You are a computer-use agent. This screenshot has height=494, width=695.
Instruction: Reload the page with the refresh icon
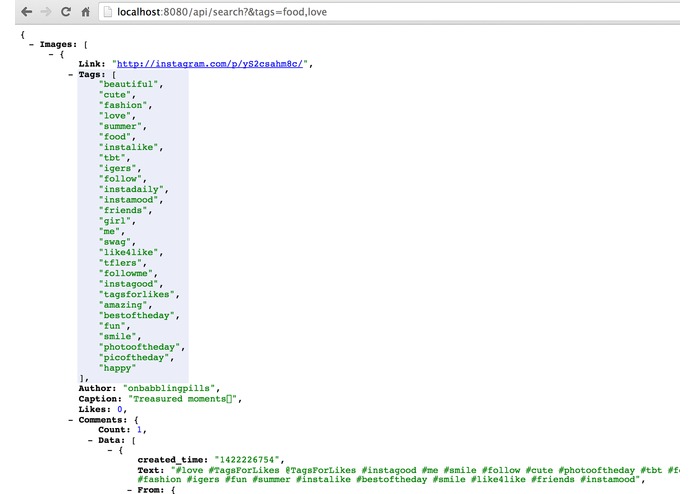66,12
